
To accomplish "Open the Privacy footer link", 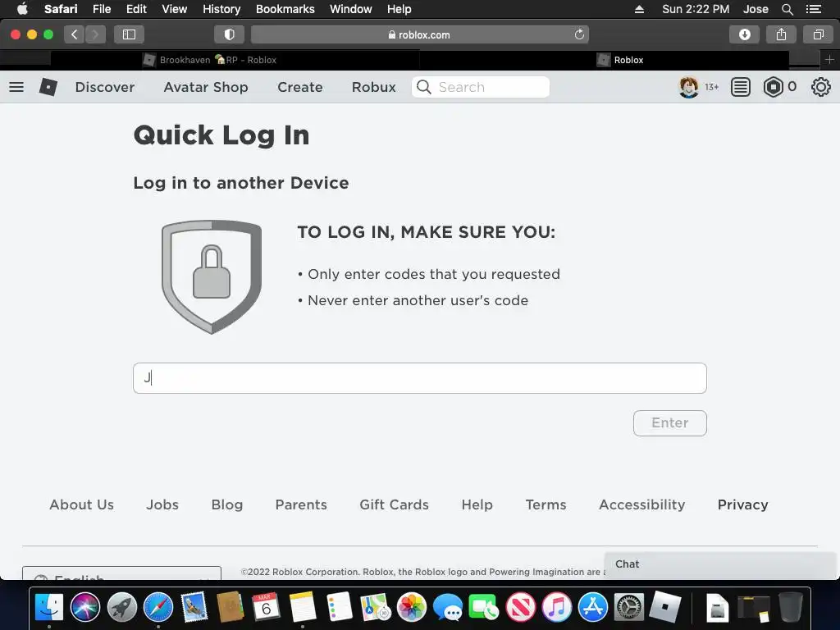I will tap(742, 504).
